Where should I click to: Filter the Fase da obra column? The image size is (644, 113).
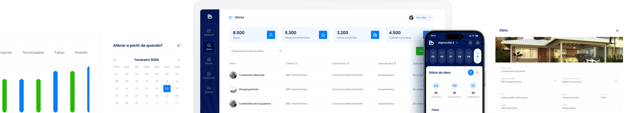(395, 64)
